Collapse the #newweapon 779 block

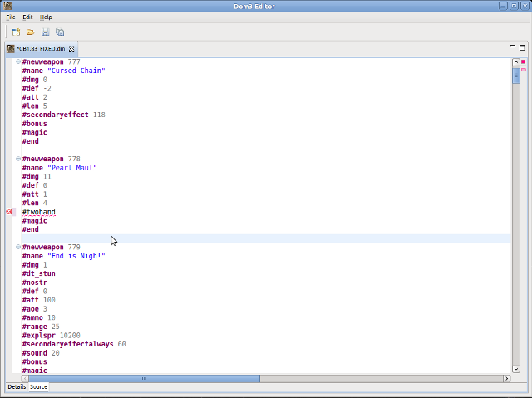pyautogui.click(x=18, y=247)
